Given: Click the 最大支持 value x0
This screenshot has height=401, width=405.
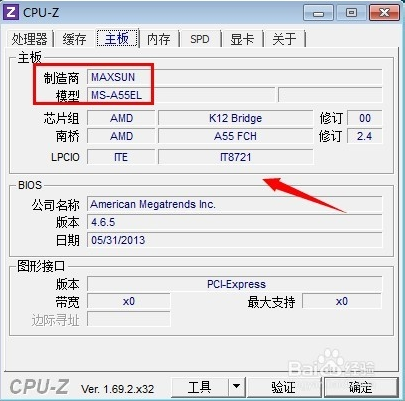Looking at the screenshot, I should pyautogui.click(x=342, y=301).
